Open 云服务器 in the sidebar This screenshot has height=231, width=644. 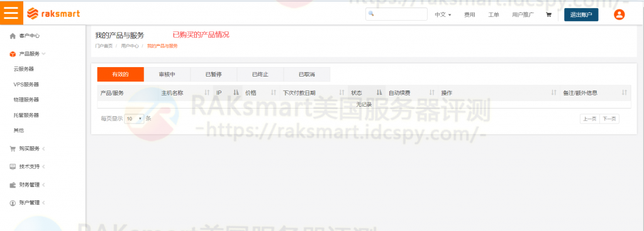23,69
